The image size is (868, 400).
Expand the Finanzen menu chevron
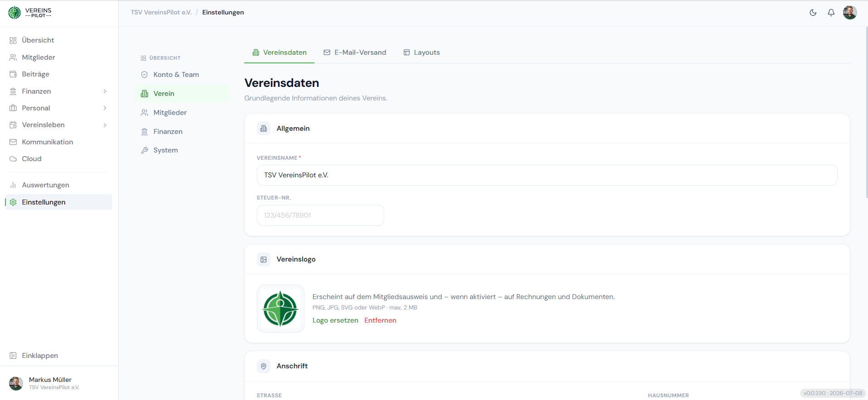[105, 91]
